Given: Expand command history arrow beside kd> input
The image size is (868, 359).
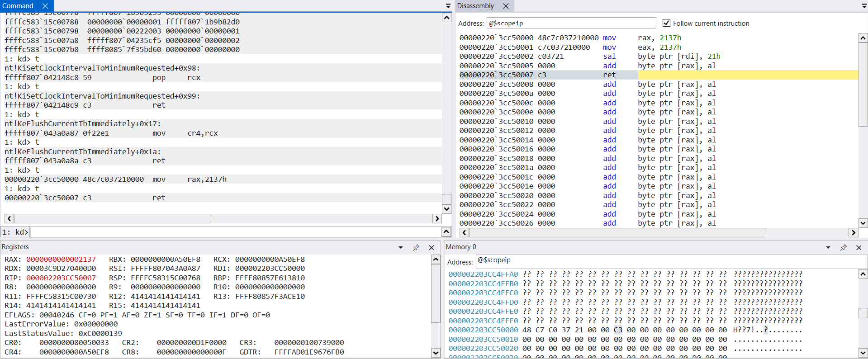Looking at the screenshot, I should coord(446,231).
